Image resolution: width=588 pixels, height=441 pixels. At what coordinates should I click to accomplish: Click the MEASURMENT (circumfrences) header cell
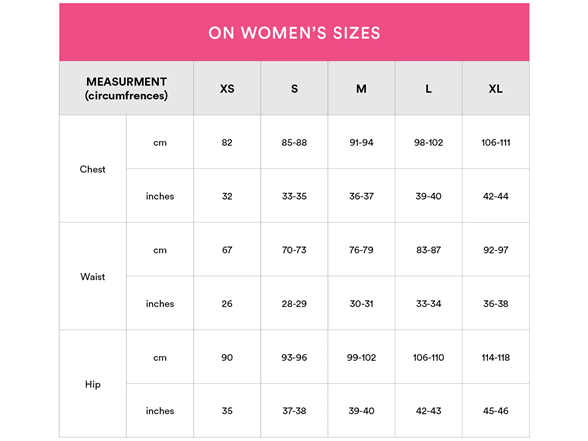point(126,88)
